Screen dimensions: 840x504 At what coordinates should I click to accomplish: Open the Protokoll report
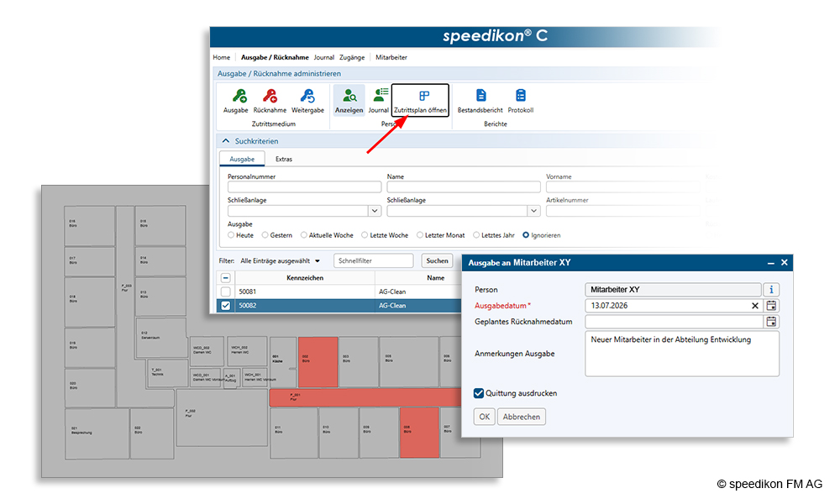point(520,101)
